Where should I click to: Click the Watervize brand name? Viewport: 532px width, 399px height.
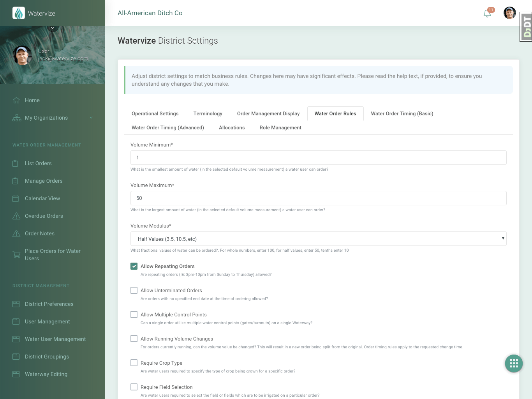click(42, 13)
